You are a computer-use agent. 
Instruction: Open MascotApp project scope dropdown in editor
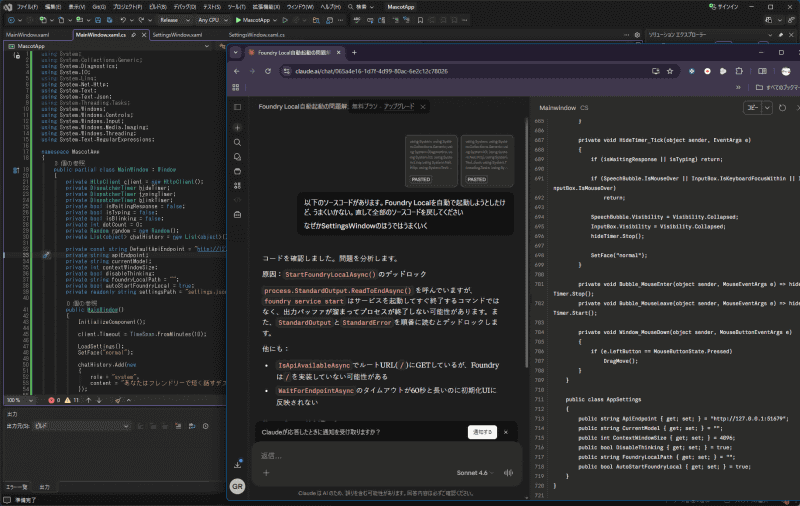[109, 46]
